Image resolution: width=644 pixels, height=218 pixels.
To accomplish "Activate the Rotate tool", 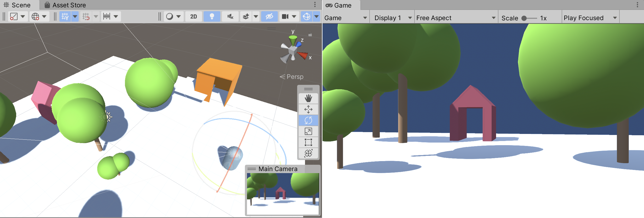I will tap(308, 120).
